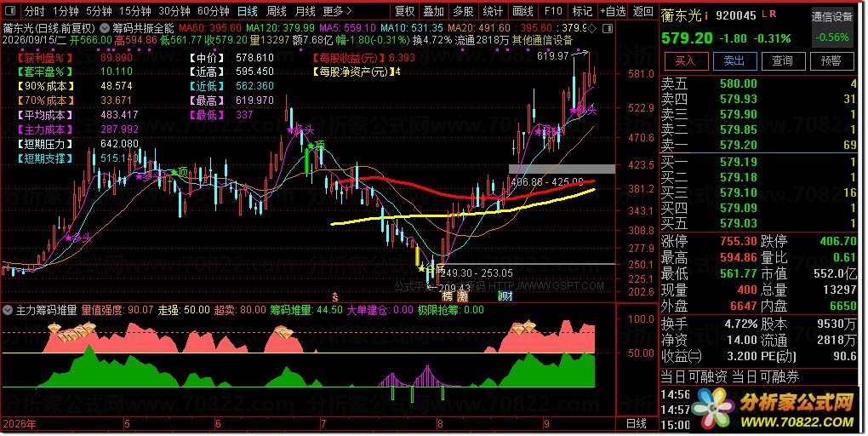Click the info 'i' icon beside 蘅东光 name
Screen dimensions: 868x436
click(707, 17)
